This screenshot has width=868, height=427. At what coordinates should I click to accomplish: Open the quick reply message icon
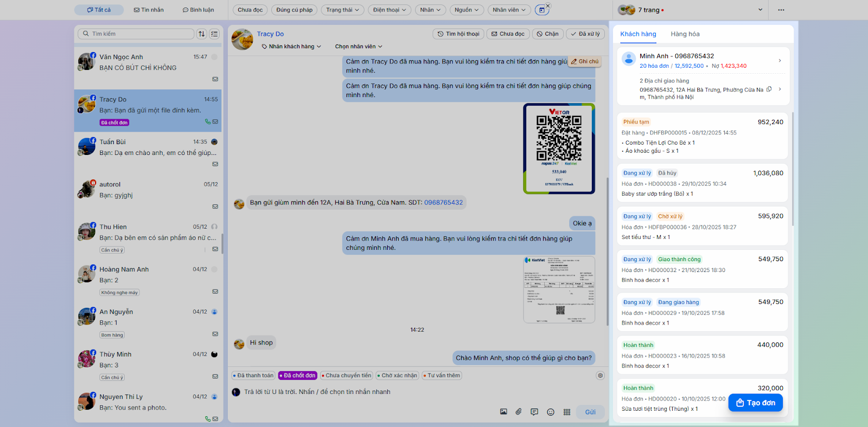point(534,412)
